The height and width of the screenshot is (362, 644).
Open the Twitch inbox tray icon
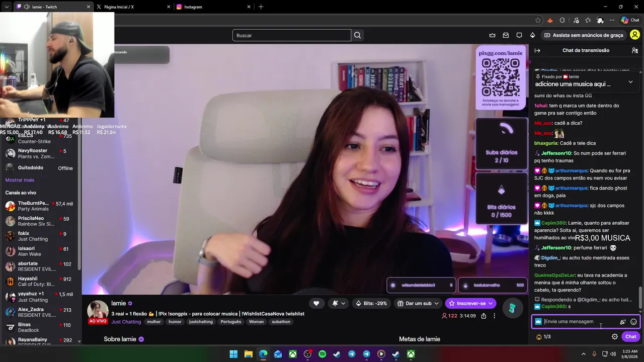point(506,35)
